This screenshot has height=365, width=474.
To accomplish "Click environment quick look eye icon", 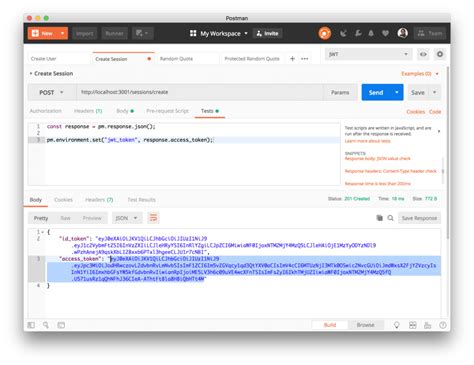I will click(x=423, y=54).
